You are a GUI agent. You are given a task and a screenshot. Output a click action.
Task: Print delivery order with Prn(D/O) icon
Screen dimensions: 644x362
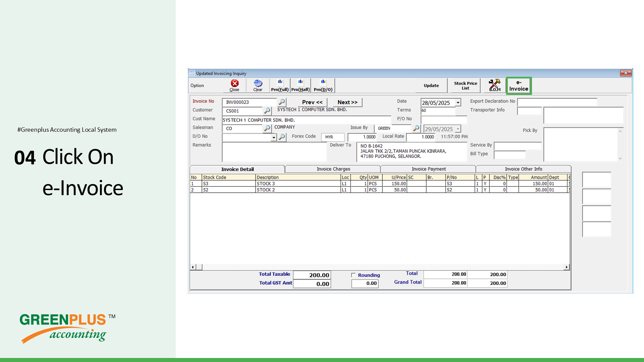[x=323, y=85]
